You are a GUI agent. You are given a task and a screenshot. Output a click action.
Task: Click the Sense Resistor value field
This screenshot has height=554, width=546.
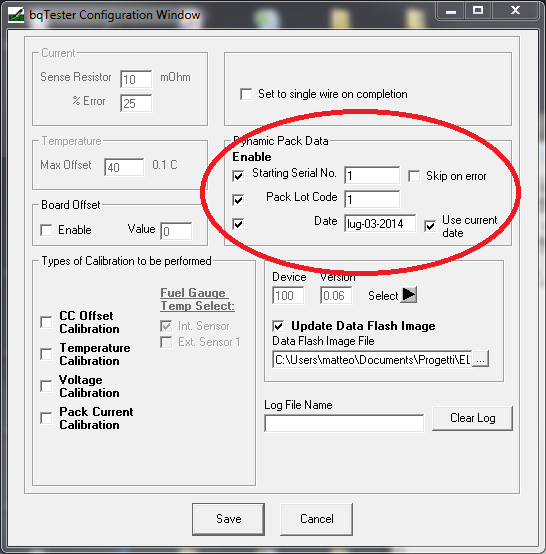pyautogui.click(x=136, y=79)
